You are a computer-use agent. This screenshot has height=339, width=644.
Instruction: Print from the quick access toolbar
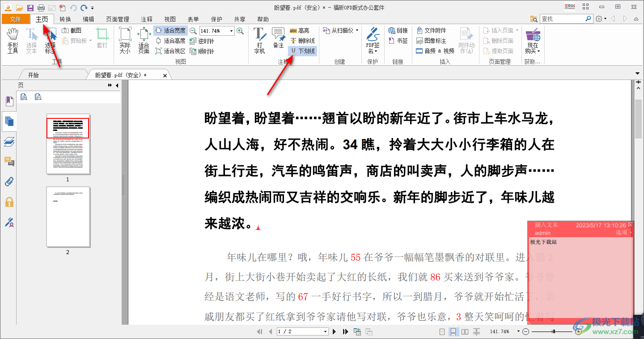[x=41, y=8]
